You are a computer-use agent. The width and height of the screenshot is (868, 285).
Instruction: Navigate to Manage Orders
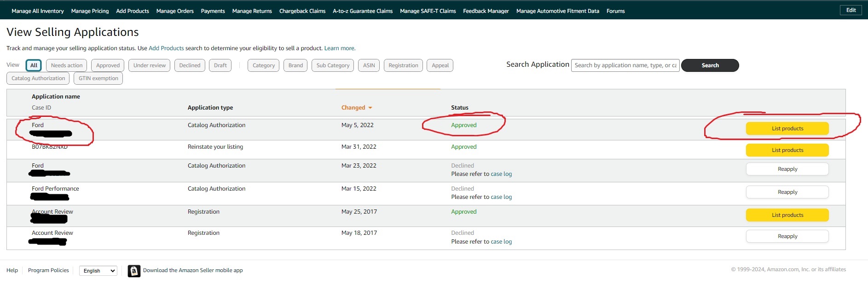point(175,11)
